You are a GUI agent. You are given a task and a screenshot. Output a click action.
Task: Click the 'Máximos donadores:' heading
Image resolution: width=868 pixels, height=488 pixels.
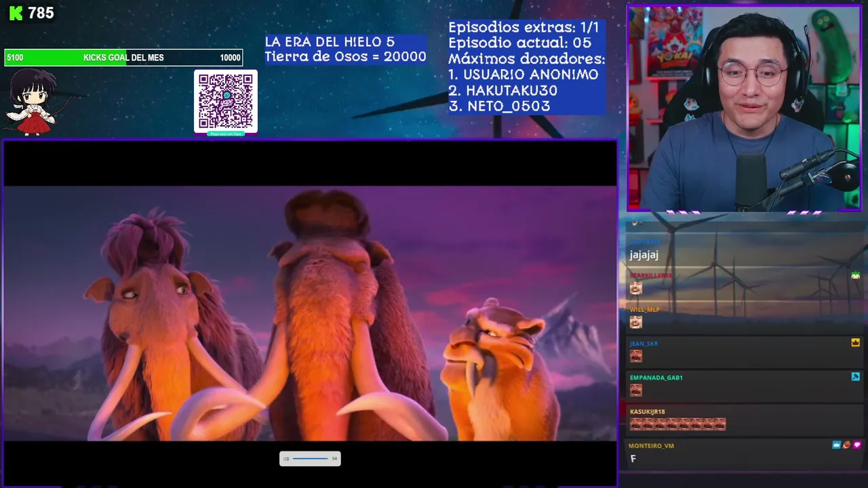coord(526,59)
